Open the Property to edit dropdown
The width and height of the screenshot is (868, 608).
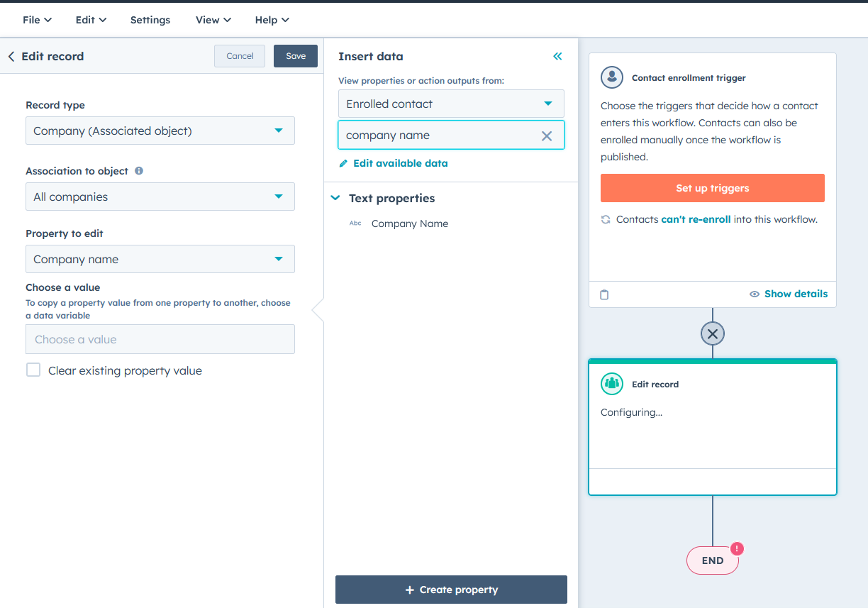pos(160,259)
